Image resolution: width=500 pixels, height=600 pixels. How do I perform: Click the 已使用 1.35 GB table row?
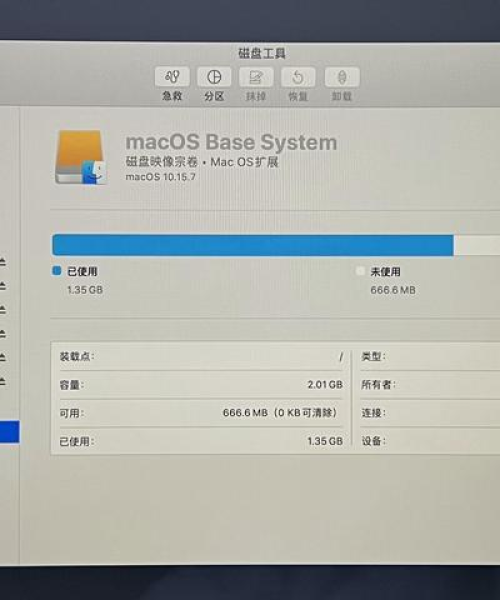click(x=201, y=441)
